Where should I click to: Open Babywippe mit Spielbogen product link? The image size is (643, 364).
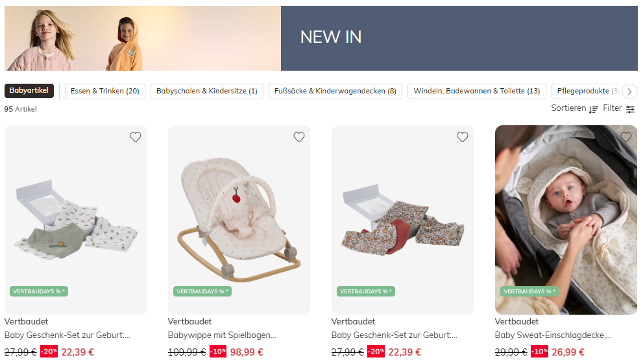[222, 335]
